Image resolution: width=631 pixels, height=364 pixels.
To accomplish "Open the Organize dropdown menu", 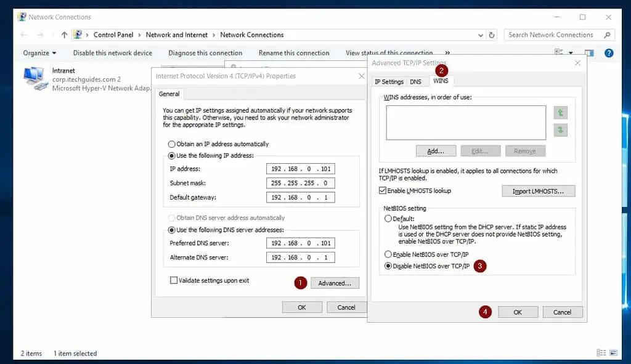I will point(40,53).
